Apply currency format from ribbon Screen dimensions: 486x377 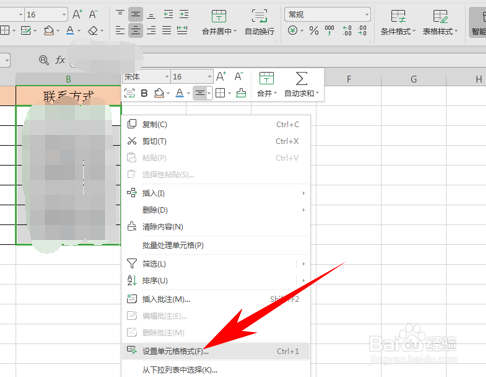point(293,31)
